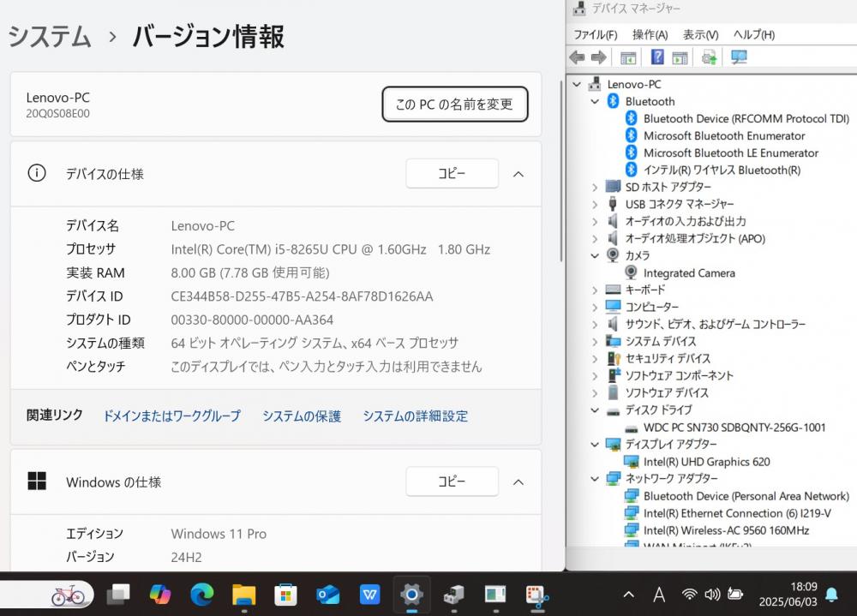Open the システムの保護 link
This screenshot has height=616, width=857.
pyautogui.click(x=302, y=416)
